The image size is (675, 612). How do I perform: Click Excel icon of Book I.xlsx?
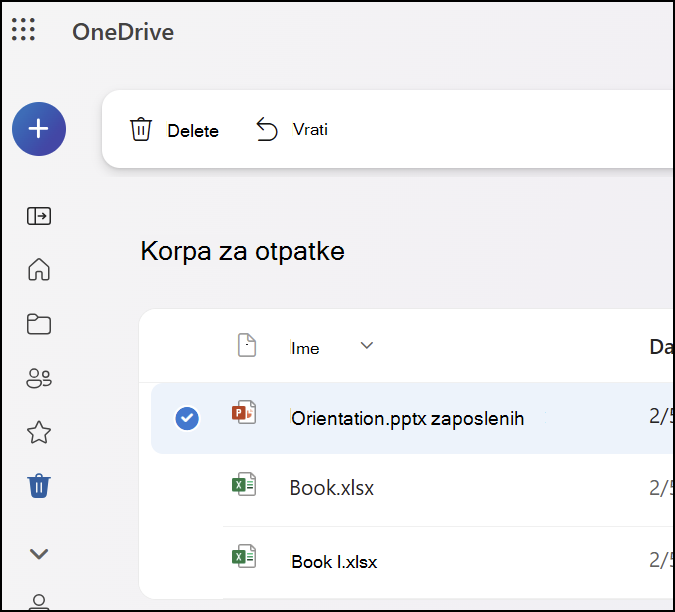click(x=244, y=556)
